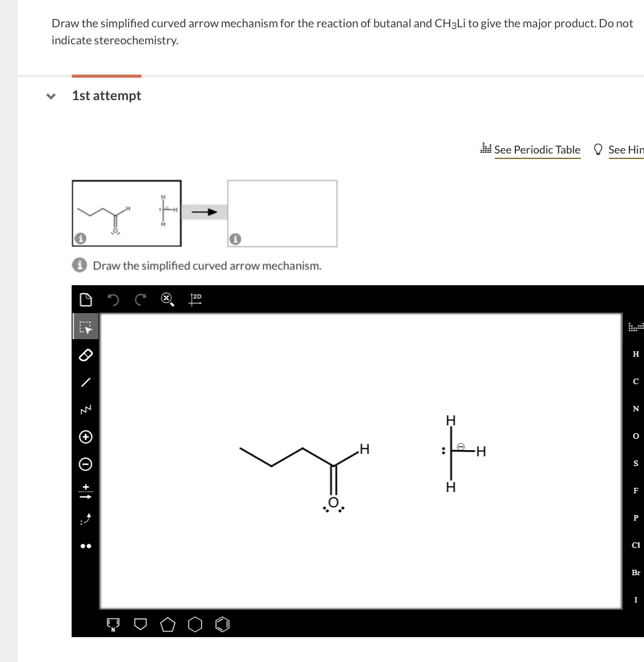
Task: Click the info icon in reactants box
Action: [x=80, y=238]
